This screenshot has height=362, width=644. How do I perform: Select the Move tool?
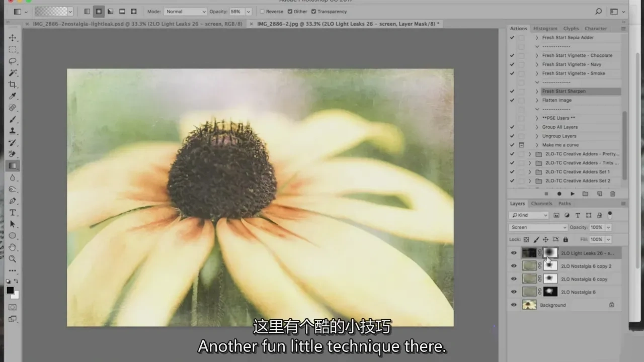click(x=13, y=38)
